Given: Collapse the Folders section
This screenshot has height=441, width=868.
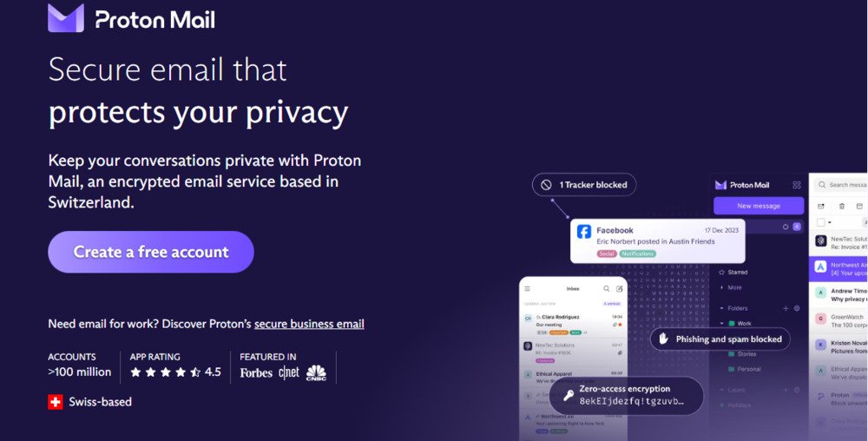Looking at the screenshot, I should [x=721, y=308].
